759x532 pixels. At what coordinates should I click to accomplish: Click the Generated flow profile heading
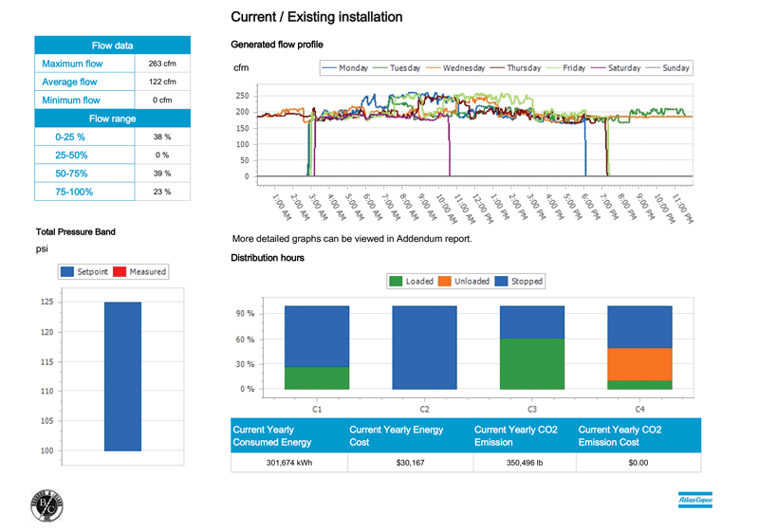coord(277,45)
